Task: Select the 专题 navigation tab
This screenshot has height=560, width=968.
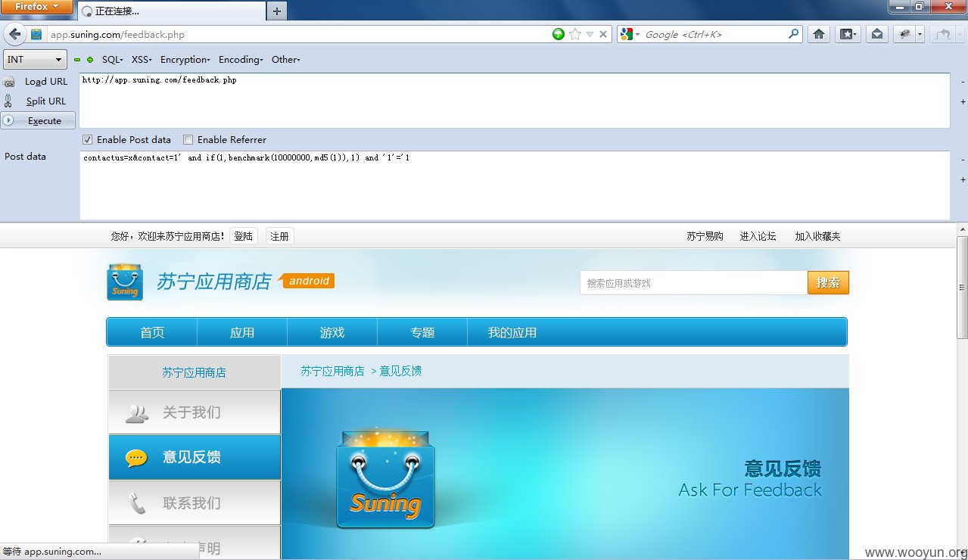Action: (x=422, y=332)
